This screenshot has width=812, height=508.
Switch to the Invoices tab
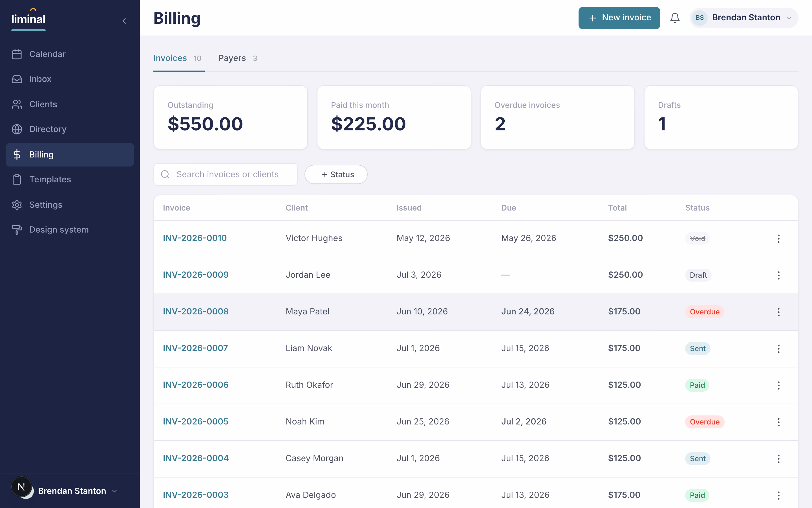178,58
